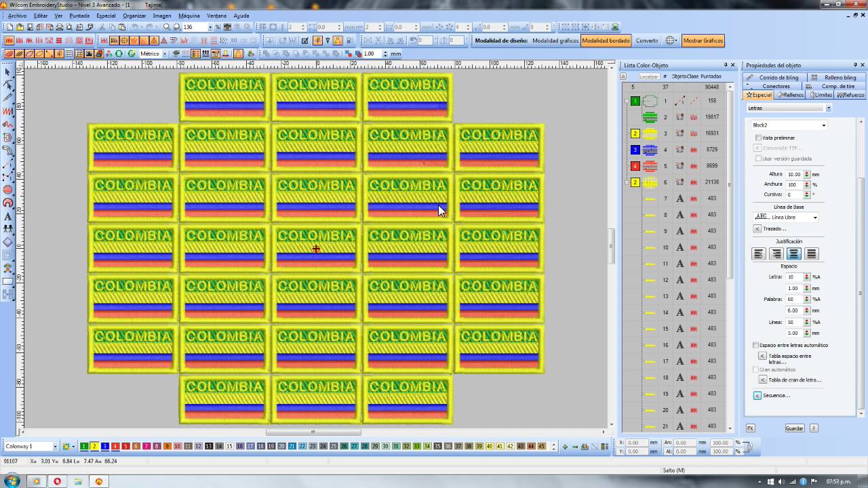Click the FX button icon below properties
The image size is (868, 488).
[751, 428]
